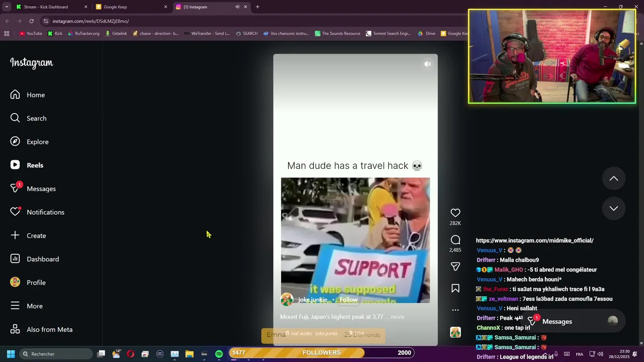Expand the More menu in sidebar
The height and width of the screenshot is (362, 644).
click(27, 306)
